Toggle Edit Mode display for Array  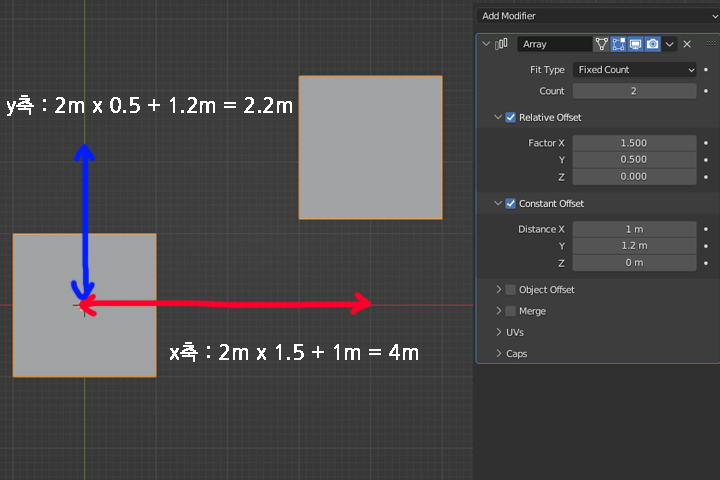[x=619, y=44]
